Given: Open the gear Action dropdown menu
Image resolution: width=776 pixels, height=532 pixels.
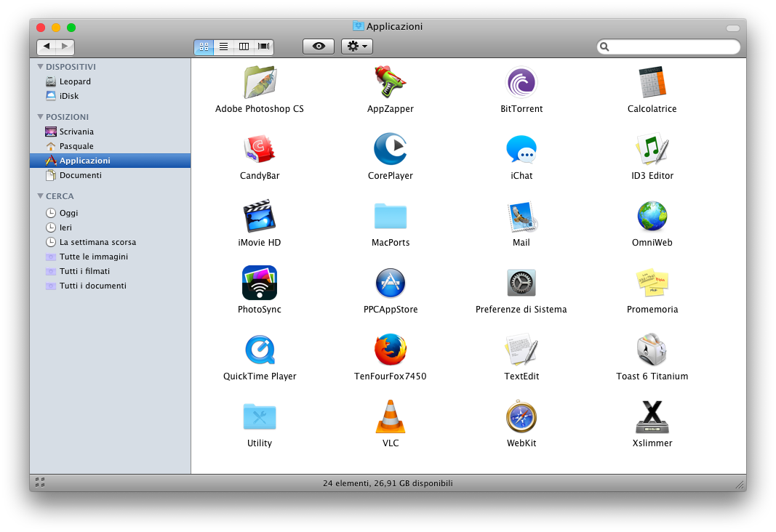Looking at the screenshot, I should [357, 47].
